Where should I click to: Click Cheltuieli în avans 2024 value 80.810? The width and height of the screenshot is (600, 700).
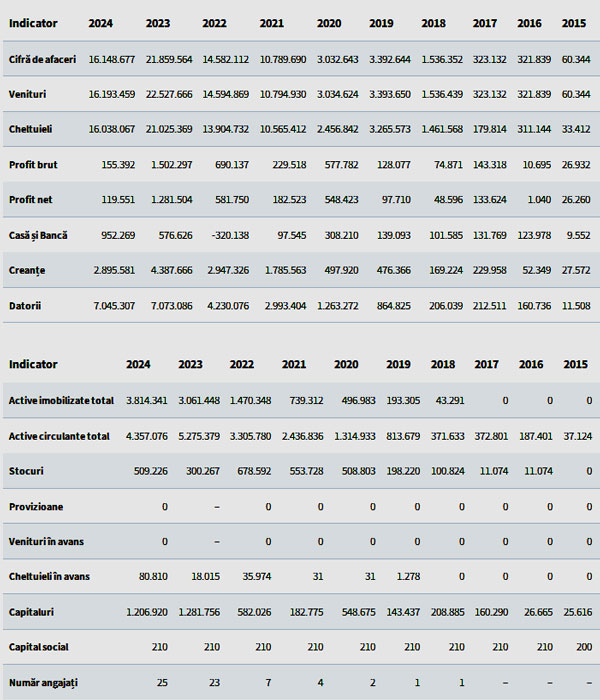click(x=153, y=576)
